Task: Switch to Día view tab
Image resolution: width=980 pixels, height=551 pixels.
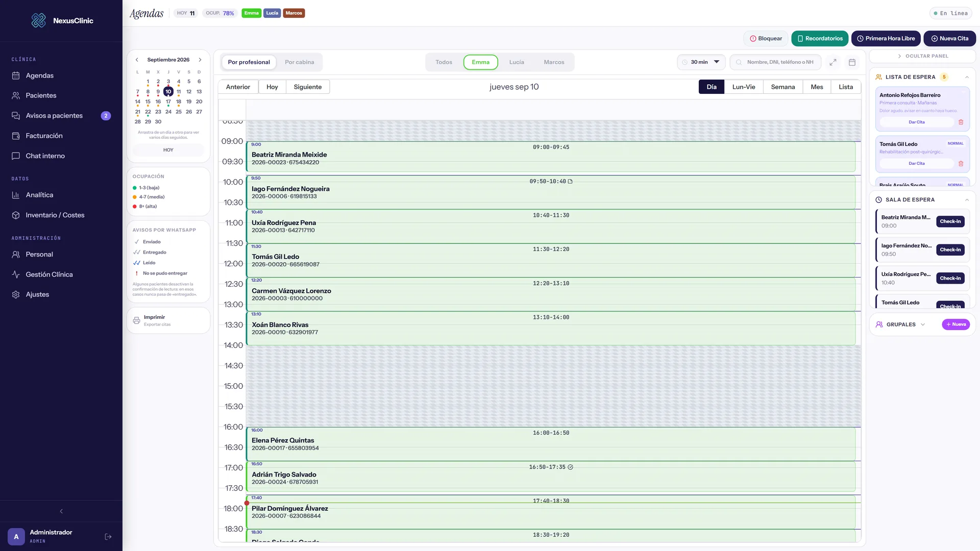Action: coord(712,87)
